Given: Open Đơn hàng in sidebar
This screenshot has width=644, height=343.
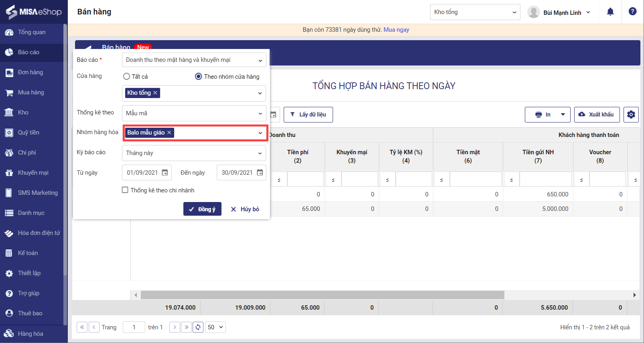Looking at the screenshot, I should coord(32,72).
